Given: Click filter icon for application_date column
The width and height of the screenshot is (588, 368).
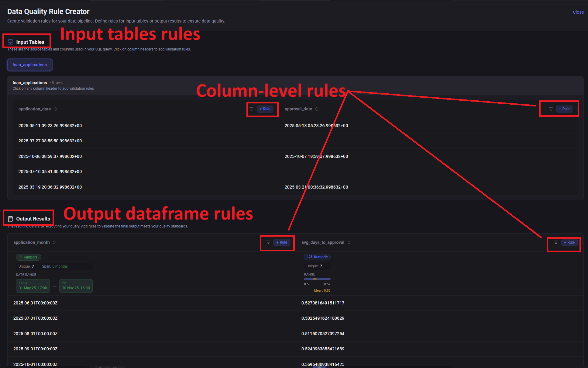Looking at the screenshot, I should [251, 109].
